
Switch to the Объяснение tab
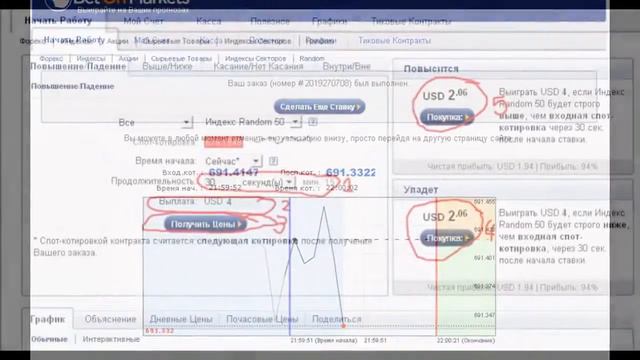point(110,319)
